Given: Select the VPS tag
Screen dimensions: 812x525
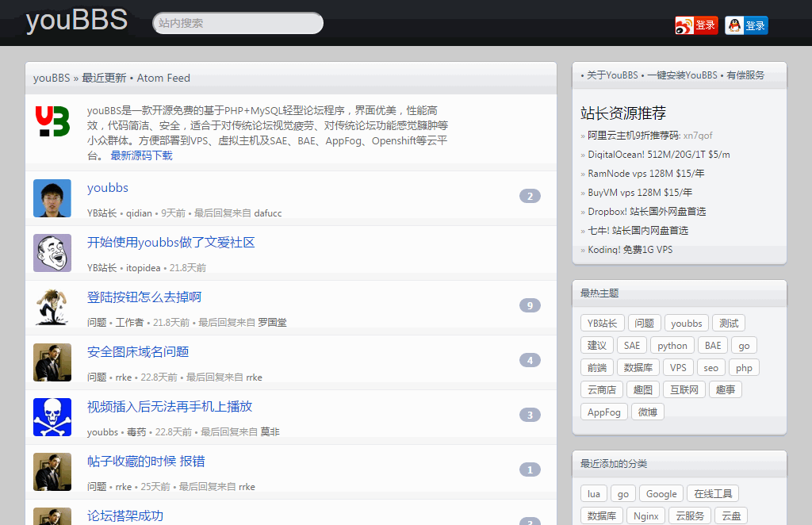Looking at the screenshot, I should [678, 367].
